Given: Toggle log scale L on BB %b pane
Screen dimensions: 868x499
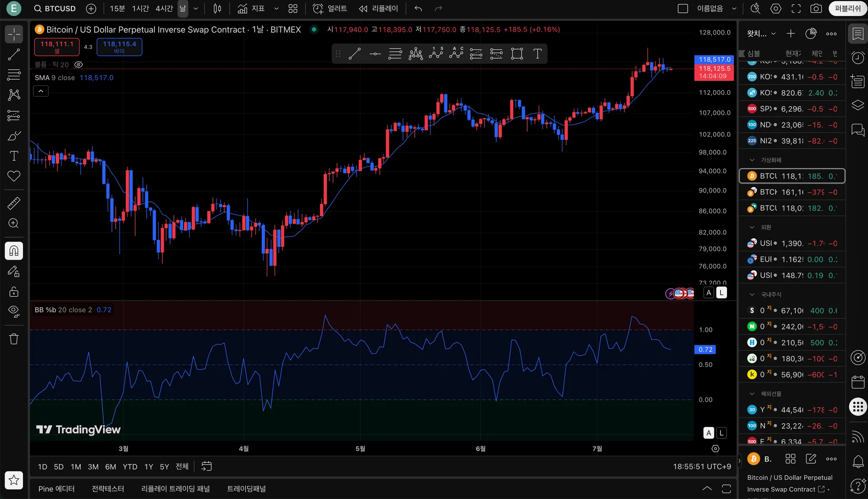Looking at the screenshot, I should (721, 433).
